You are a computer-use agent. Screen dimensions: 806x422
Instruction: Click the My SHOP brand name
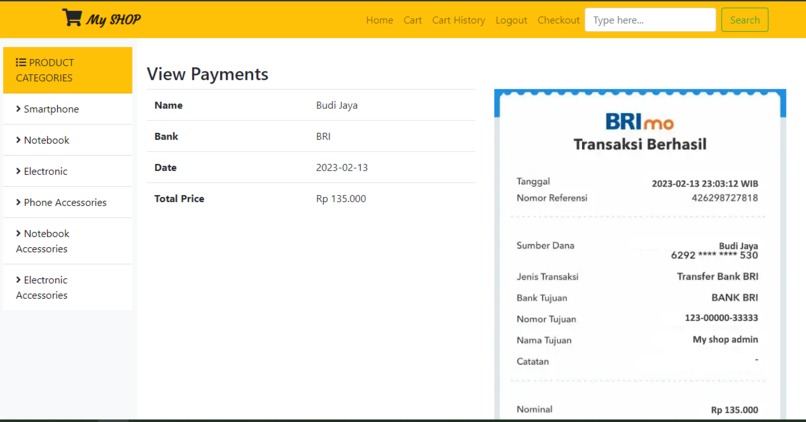click(x=113, y=20)
